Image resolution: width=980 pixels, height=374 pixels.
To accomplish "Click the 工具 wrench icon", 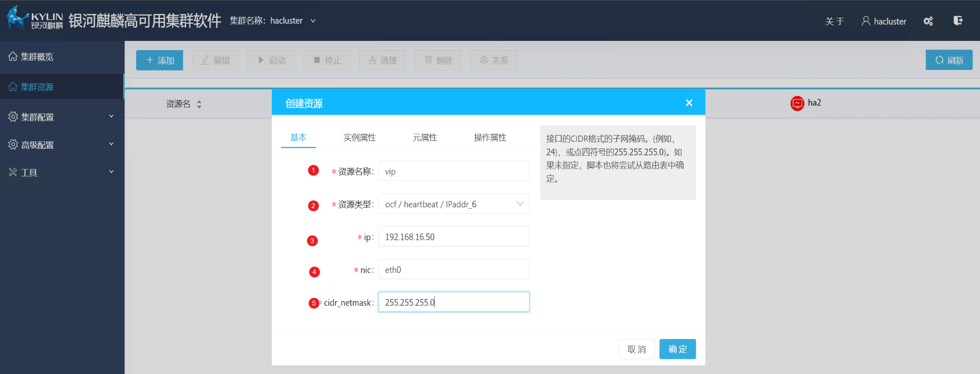I will tap(13, 172).
